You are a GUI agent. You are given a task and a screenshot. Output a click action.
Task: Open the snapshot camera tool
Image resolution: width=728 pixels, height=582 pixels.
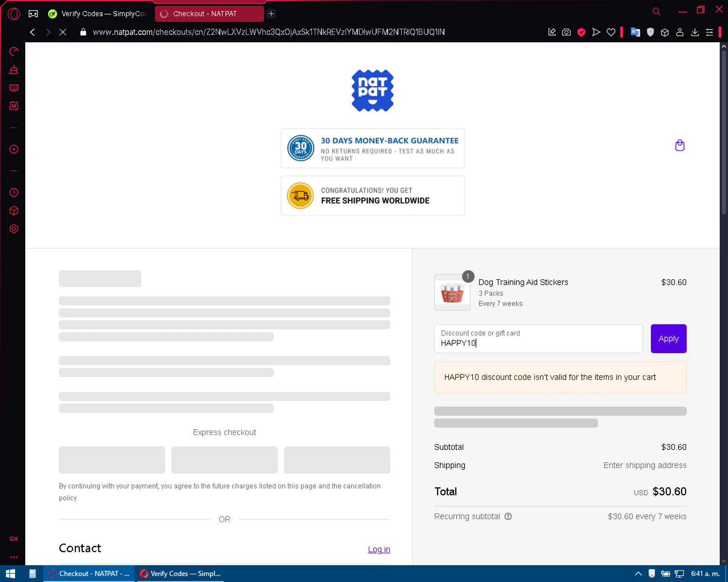coord(566,32)
